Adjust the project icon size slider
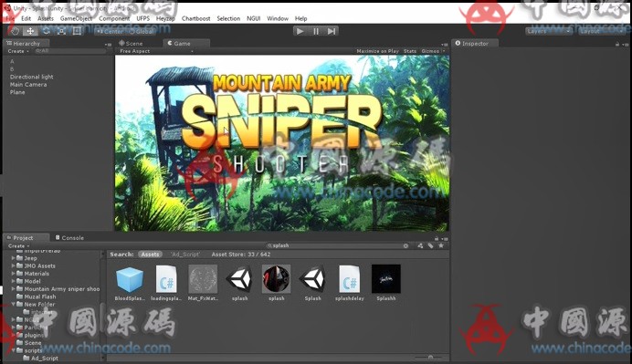 [429, 357]
